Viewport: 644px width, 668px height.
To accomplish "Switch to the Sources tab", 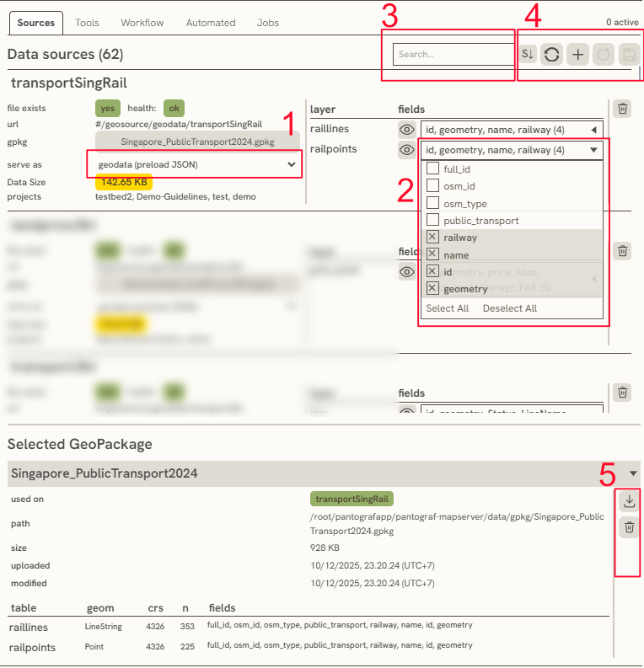I will pyautogui.click(x=35, y=23).
